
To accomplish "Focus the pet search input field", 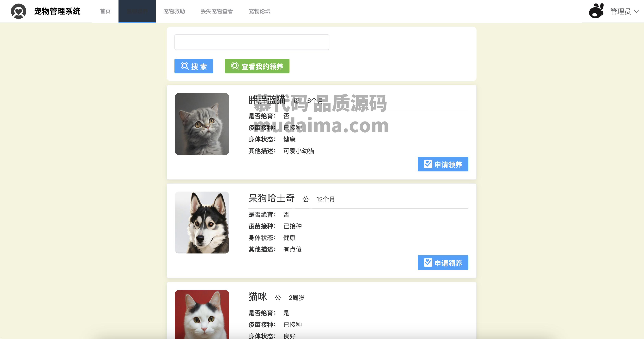I will (x=252, y=42).
